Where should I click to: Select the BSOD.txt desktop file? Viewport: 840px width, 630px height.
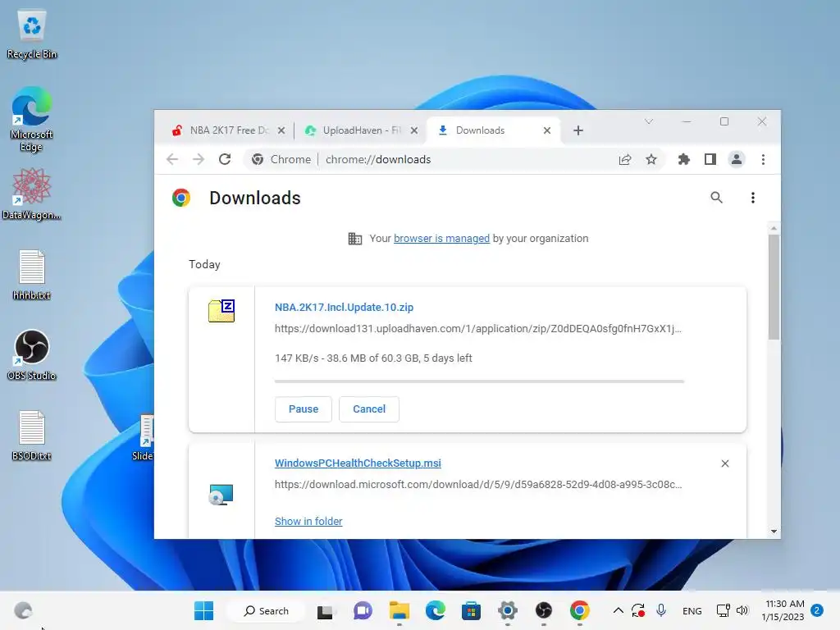(32, 436)
